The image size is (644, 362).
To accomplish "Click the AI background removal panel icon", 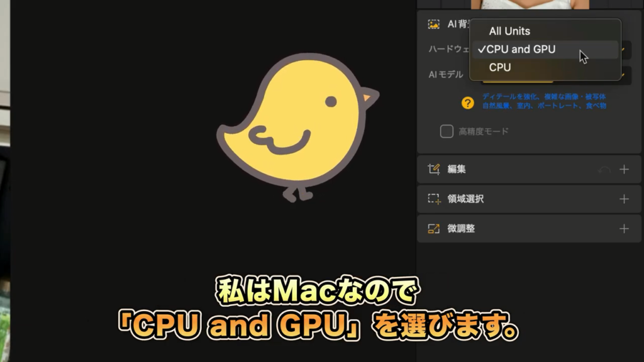I will 433,25.
